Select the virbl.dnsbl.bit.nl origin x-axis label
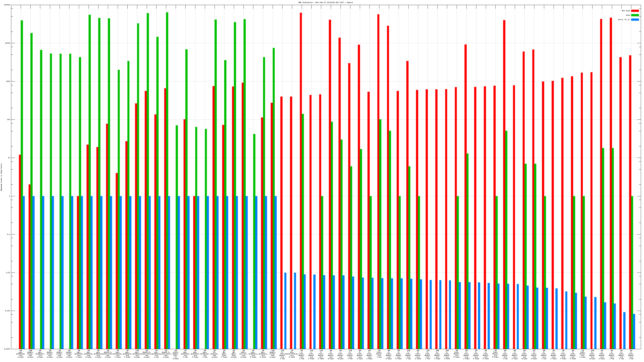The image size is (644, 362). pos(176,355)
